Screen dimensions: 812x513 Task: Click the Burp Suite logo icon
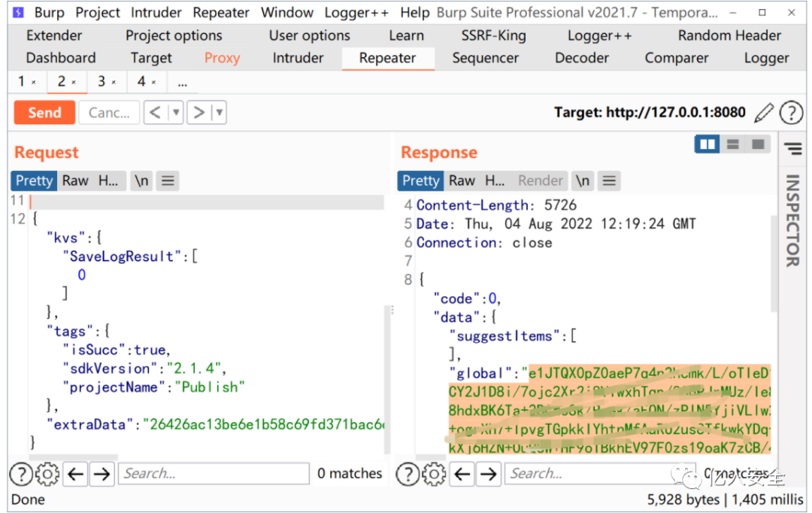pyautogui.click(x=18, y=12)
